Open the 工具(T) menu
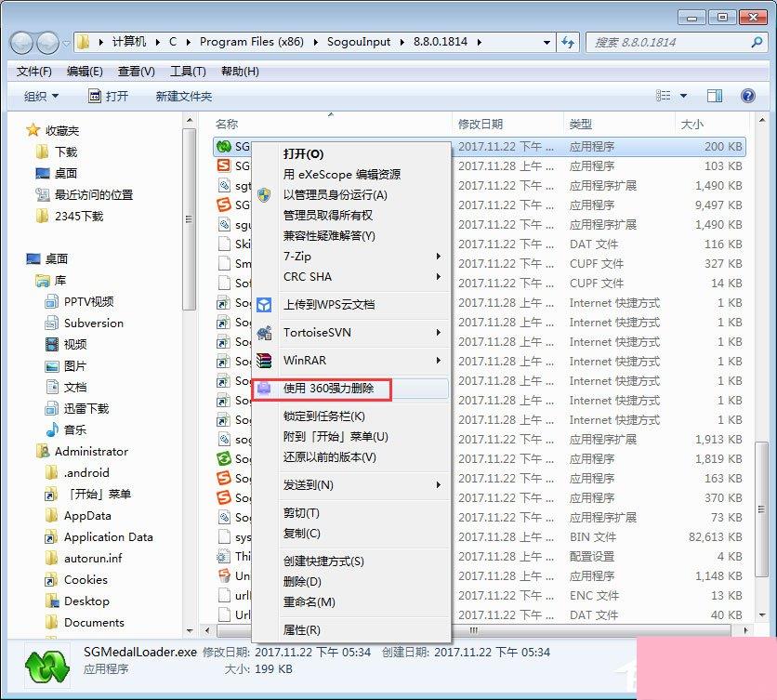This screenshot has height=700, width=777. tap(188, 72)
